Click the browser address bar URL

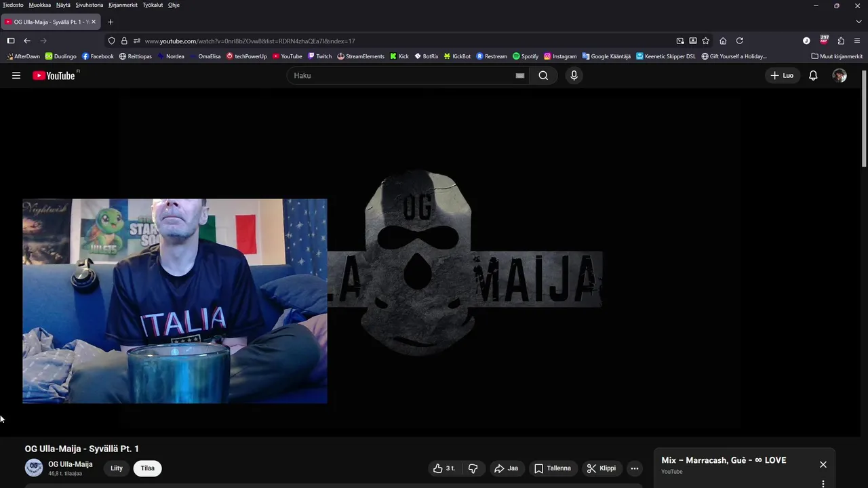(x=250, y=41)
